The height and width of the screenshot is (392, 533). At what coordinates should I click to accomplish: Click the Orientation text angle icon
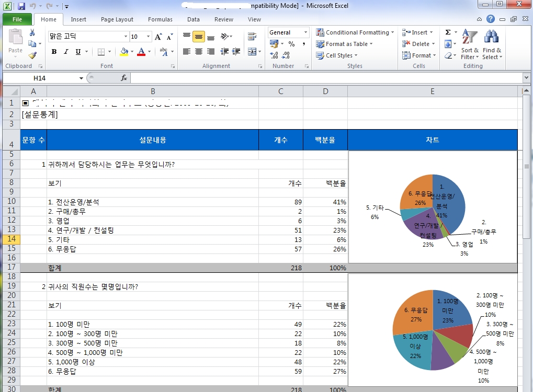(x=225, y=37)
